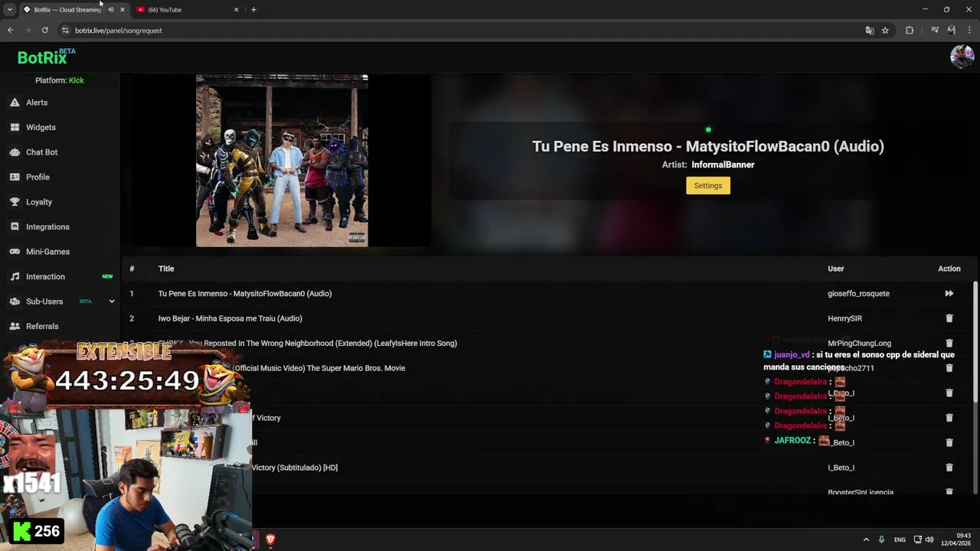Reload the BotRix page
Image resolution: width=980 pixels, height=551 pixels.
coord(45,31)
